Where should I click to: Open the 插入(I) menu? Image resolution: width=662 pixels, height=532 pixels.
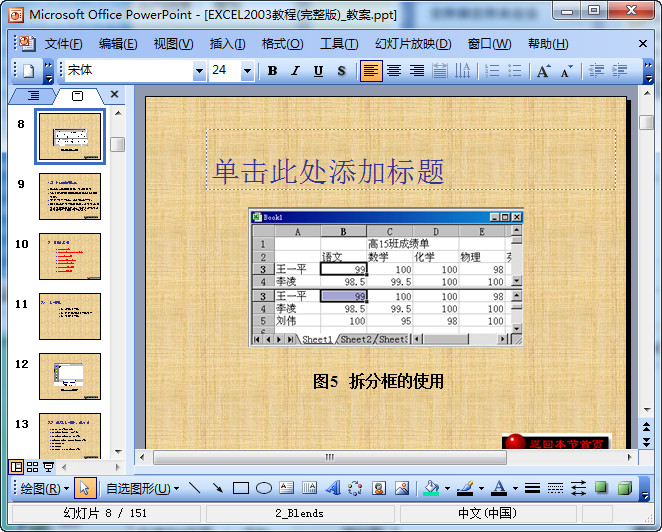pos(228,44)
